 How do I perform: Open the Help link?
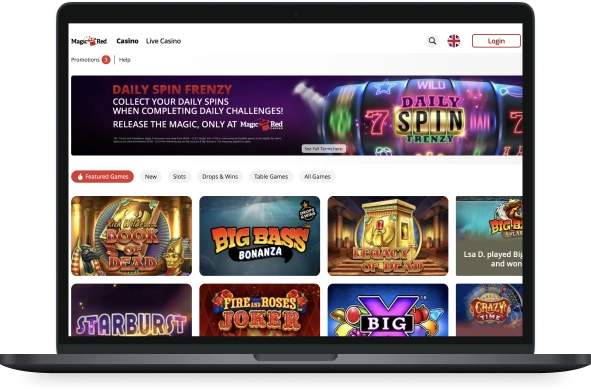[124, 60]
